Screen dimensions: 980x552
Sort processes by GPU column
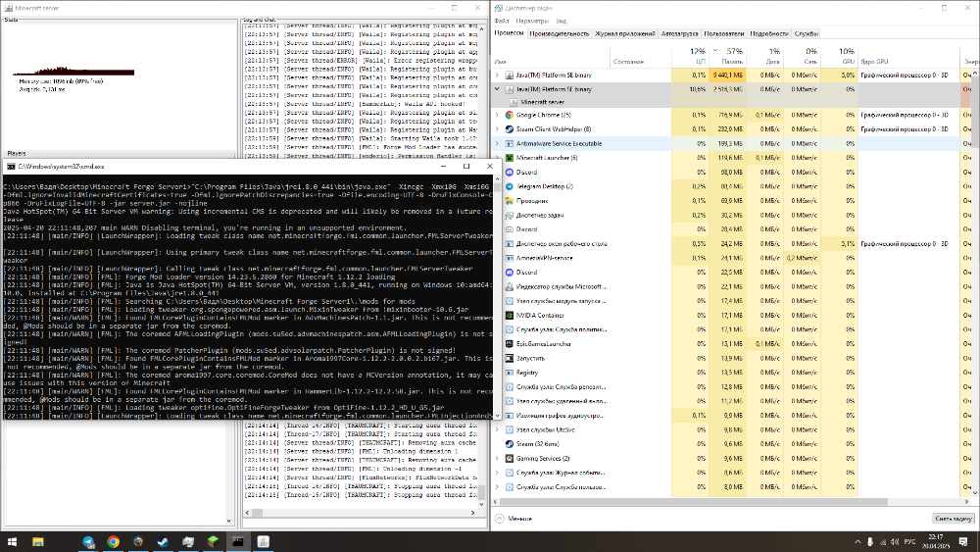[839, 56]
